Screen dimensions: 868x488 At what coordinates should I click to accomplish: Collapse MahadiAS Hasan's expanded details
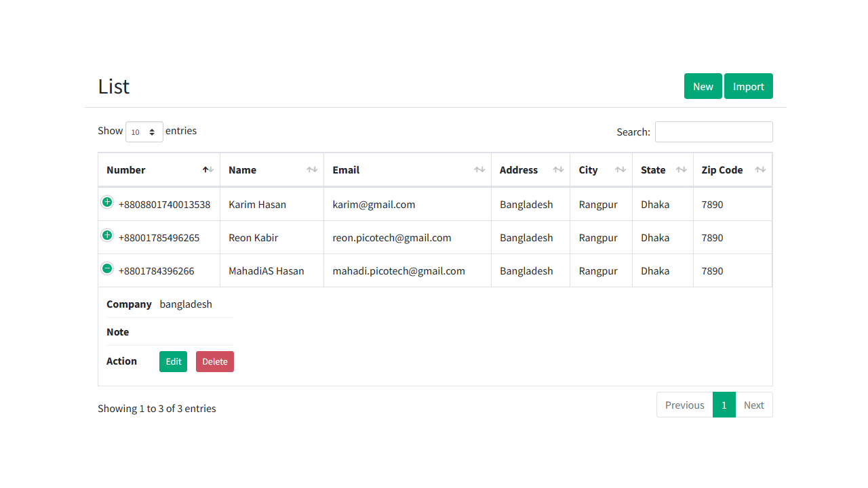[107, 268]
